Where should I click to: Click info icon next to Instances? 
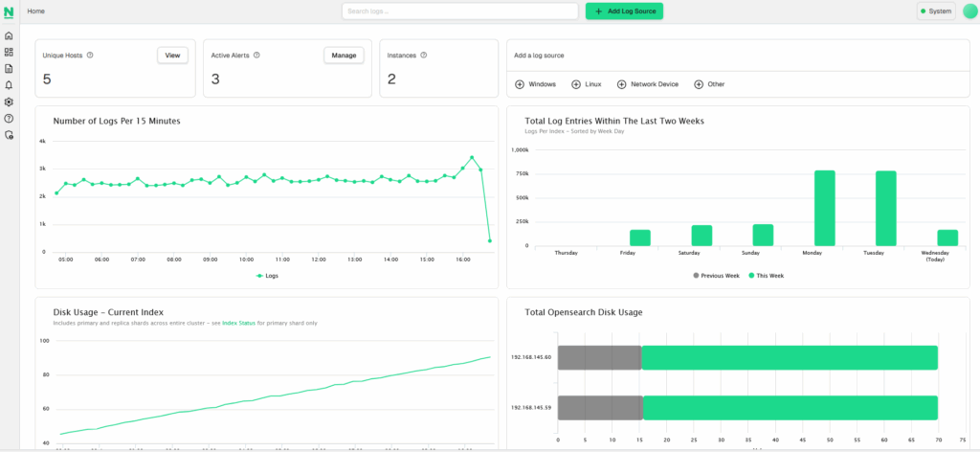[x=423, y=56]
